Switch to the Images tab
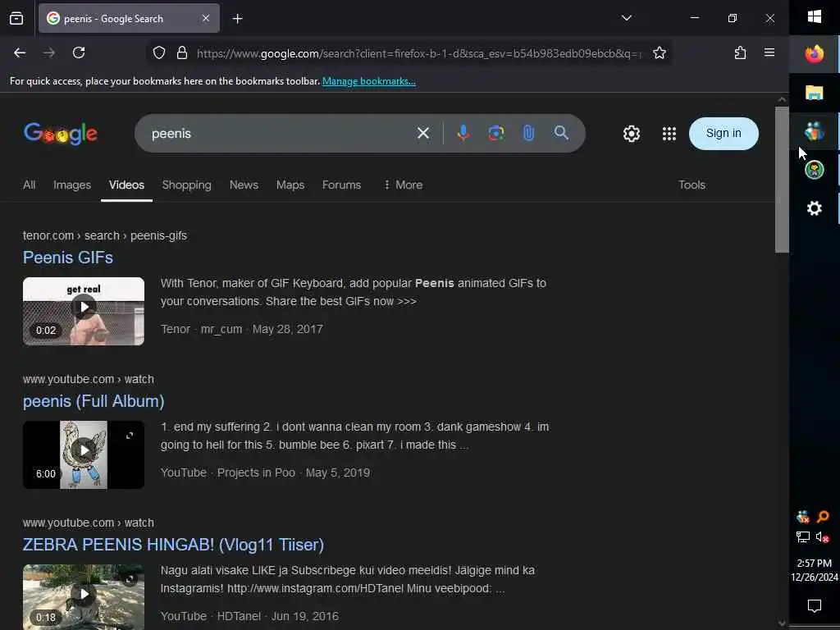The height and width of the screenshot is (630, 840). tap(72, 185)
